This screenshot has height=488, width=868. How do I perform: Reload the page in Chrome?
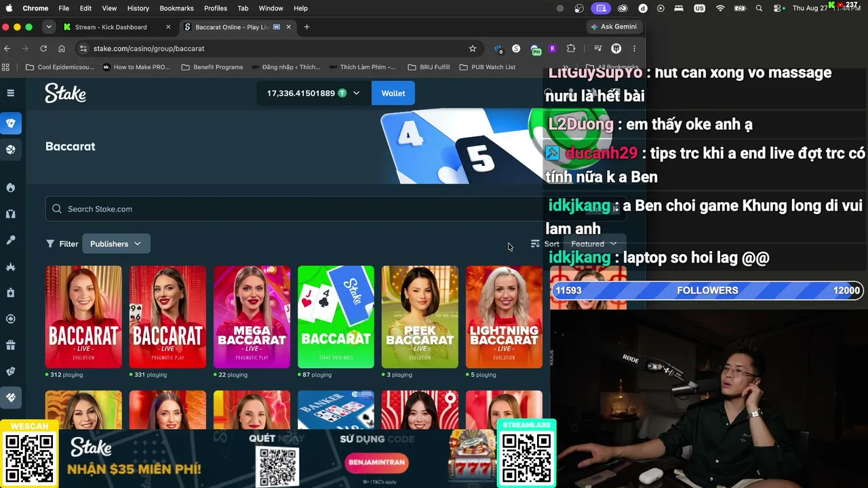pyautogui.click(x=43, y=49)
